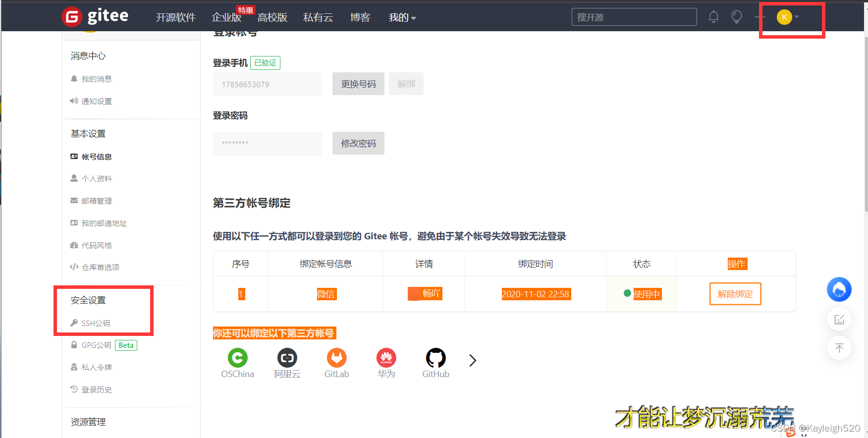Open 登录历史 in the sidebar

97,389
